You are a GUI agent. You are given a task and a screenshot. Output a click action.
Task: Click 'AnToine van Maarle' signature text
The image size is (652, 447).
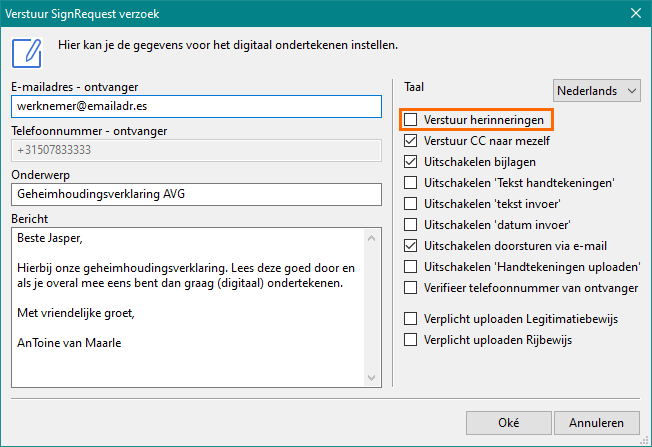point(69,343)
